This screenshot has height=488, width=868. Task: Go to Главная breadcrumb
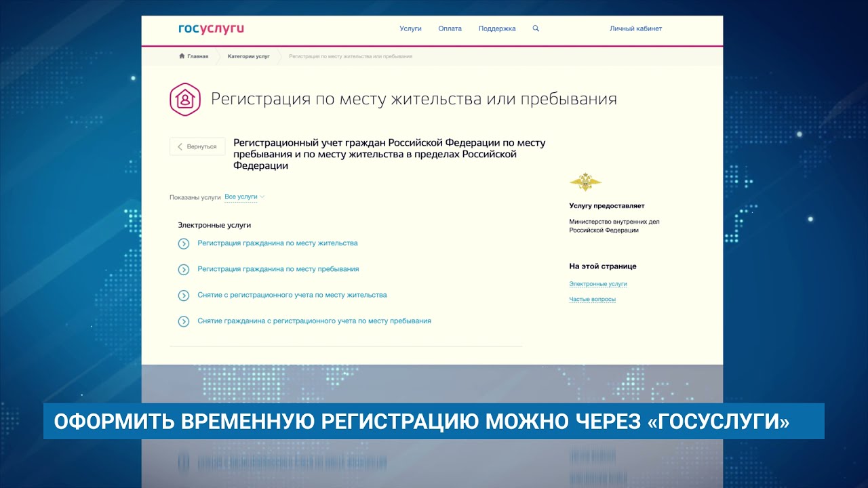[x=197, y=56]
